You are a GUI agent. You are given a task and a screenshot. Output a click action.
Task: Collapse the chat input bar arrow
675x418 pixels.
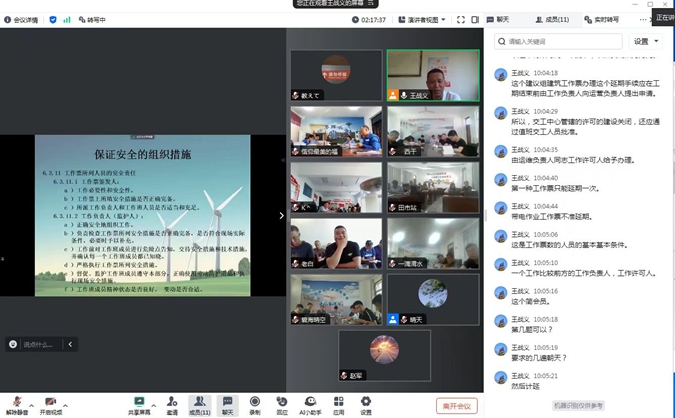[69, 344]
